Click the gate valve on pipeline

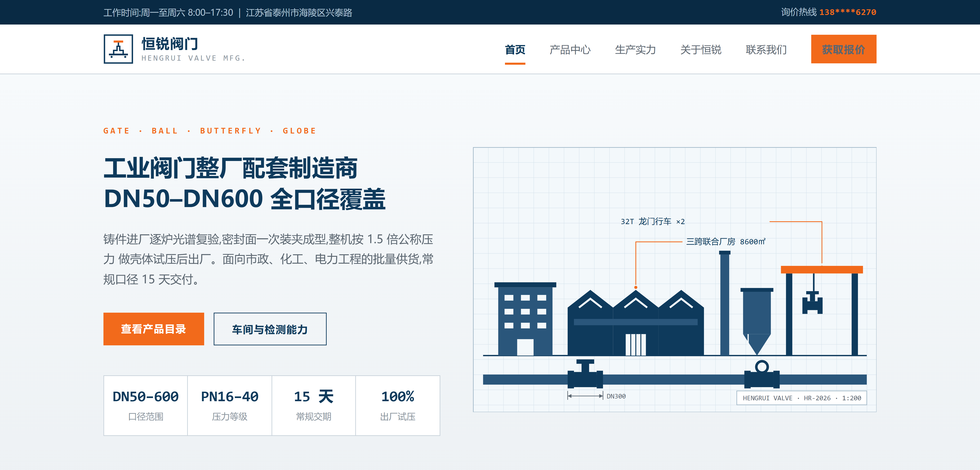585,374
